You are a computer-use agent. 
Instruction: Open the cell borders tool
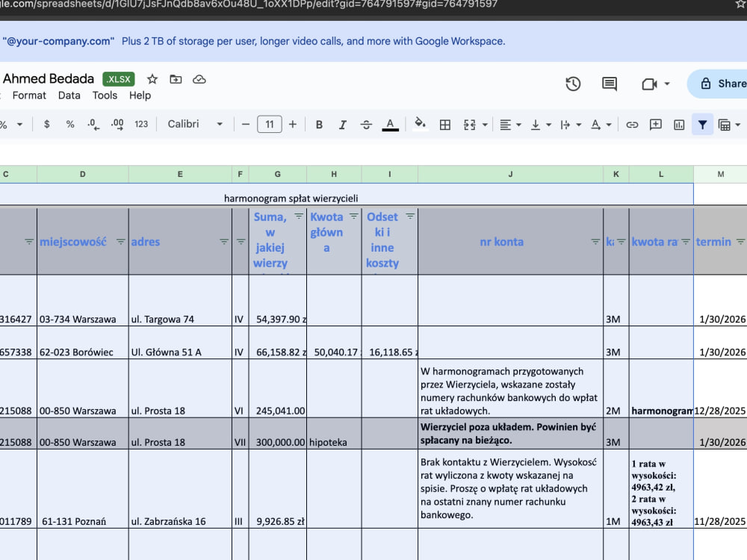point(445,125)
